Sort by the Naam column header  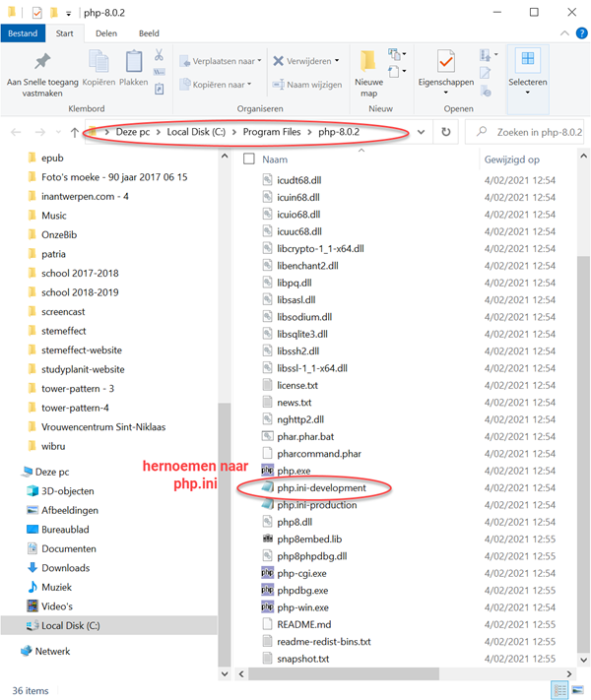275,159
